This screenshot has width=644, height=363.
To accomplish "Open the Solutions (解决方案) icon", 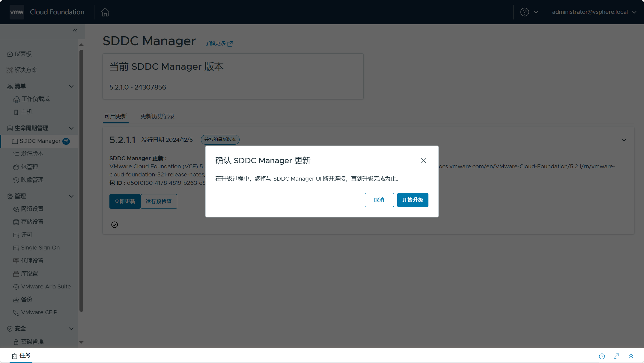I will coord(10,70).
